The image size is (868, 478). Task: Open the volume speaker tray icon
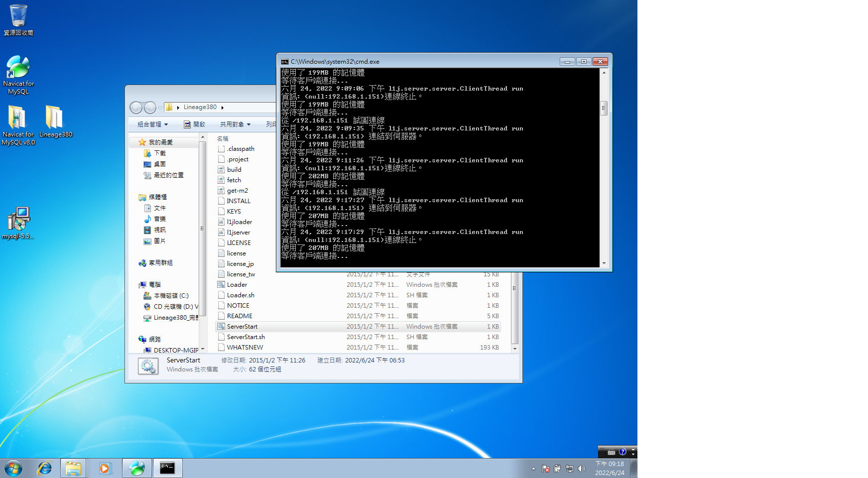coord(581,469)
